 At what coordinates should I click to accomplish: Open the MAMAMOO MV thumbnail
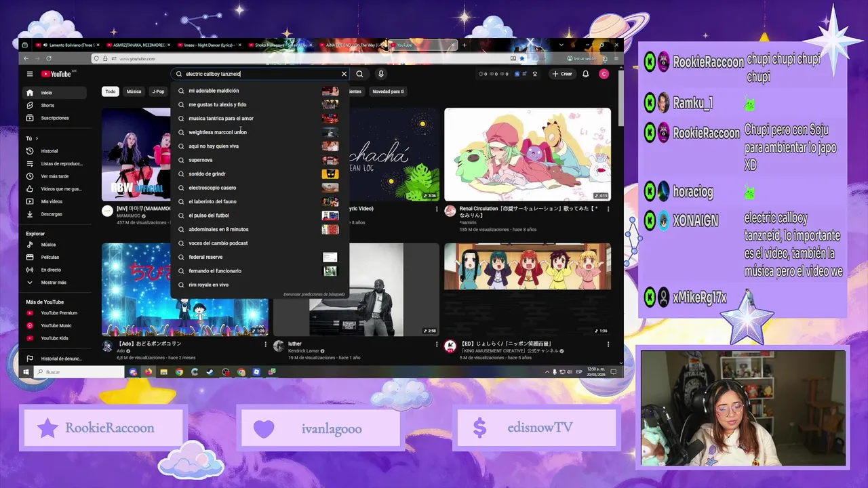point(136,155)
